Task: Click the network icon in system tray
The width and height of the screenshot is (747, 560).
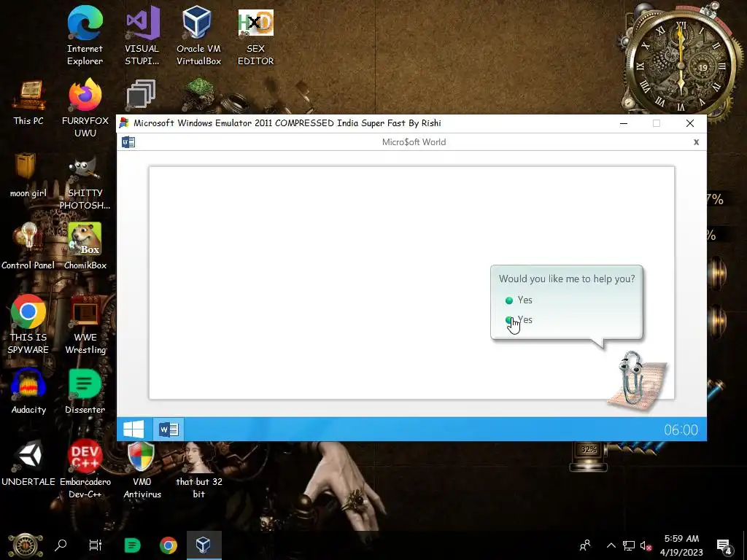Action: 629,545
